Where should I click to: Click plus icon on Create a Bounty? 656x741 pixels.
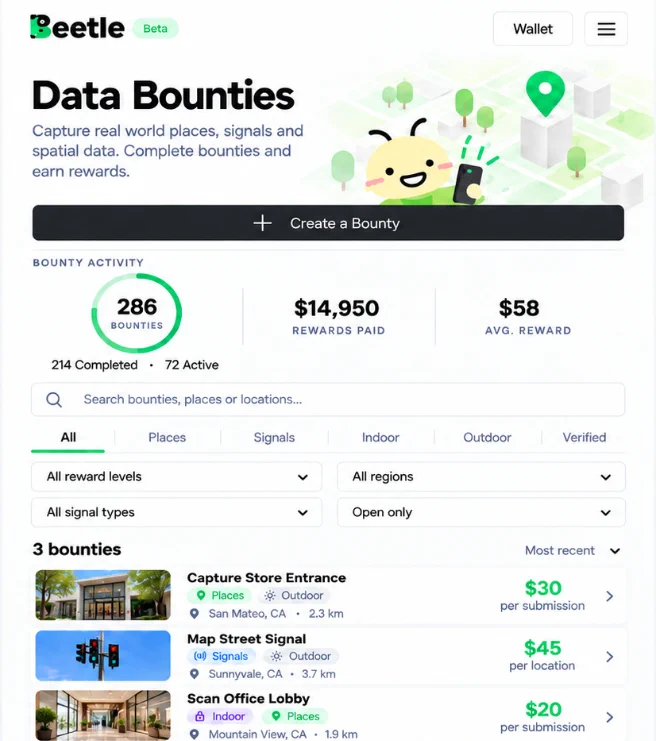[262, 223]
